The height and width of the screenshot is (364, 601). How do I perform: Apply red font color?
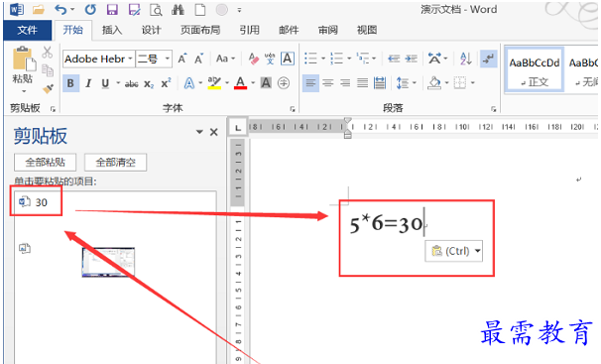click(240, 82)
